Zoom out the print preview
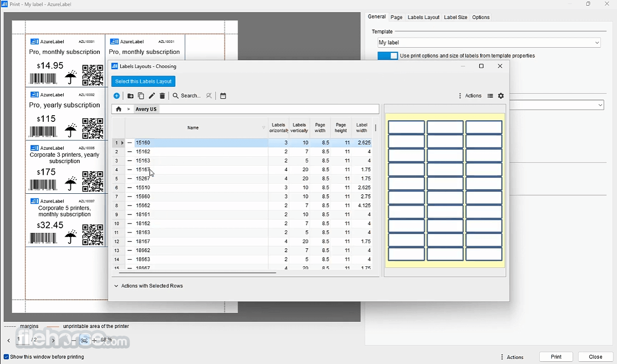The image size is (617, 364). coord(74,340)
